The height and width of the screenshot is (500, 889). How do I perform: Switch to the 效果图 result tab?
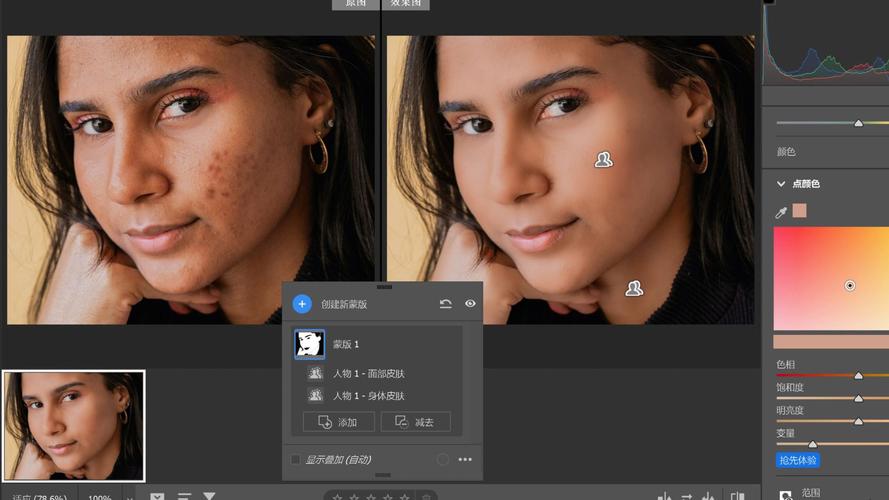[406, 3]
